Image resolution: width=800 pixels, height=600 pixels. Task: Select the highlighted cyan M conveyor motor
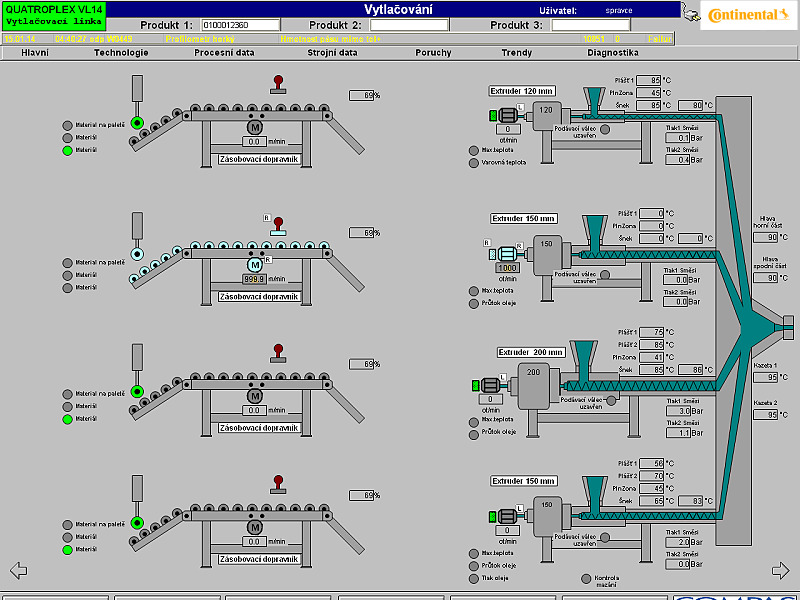[x=255, y=265]
